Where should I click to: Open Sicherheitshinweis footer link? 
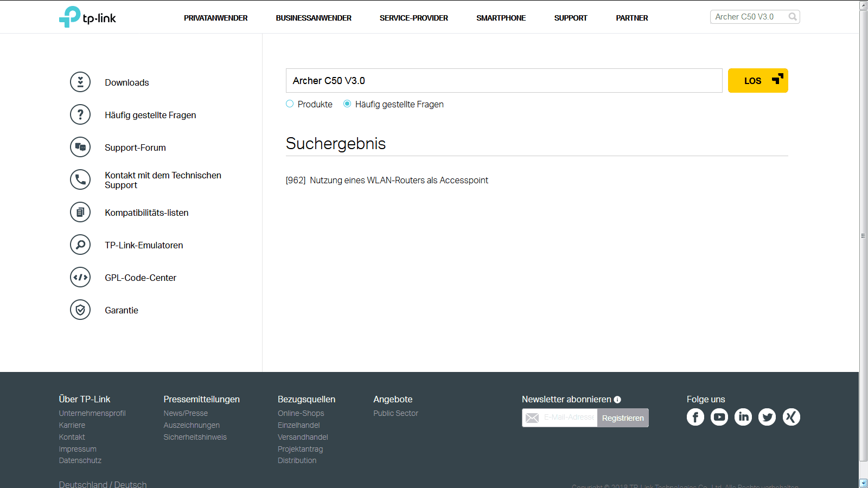point(195,437)
